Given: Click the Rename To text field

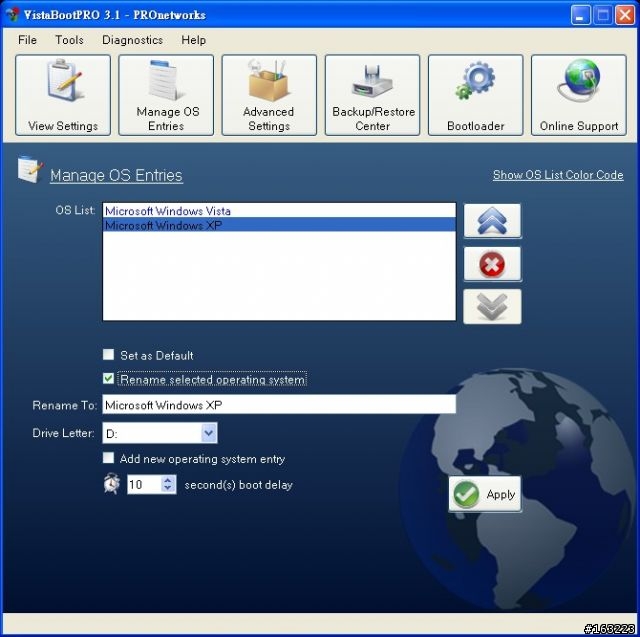Looking at the screenshot, I should tap(279, 404).
